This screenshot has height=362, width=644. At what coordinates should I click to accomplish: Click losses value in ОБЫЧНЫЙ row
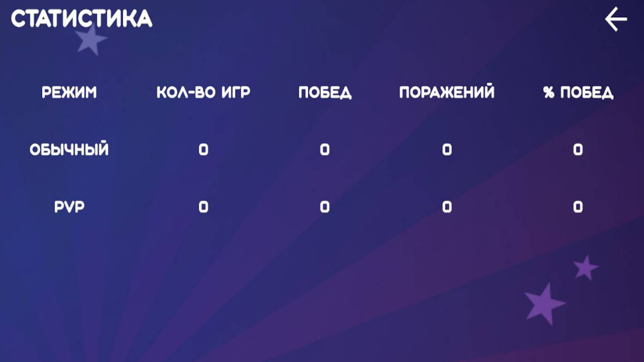click(447, 150)
